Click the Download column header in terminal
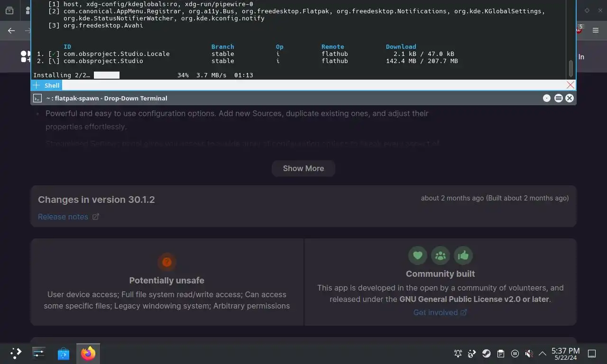 (401, 46)
